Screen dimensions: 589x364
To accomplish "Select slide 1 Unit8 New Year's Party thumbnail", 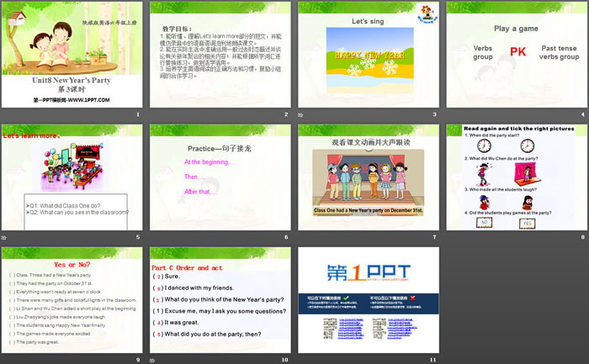I will [72, 55].
